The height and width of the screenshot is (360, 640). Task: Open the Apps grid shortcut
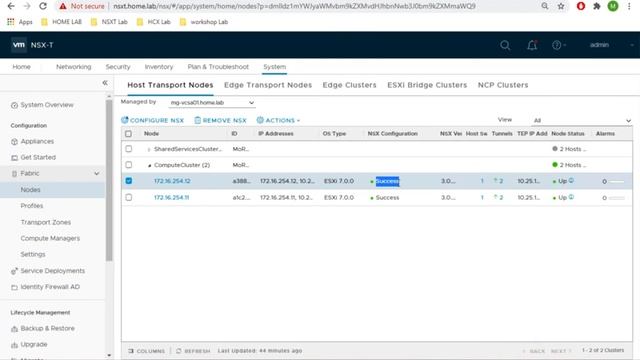pos(20,22)
